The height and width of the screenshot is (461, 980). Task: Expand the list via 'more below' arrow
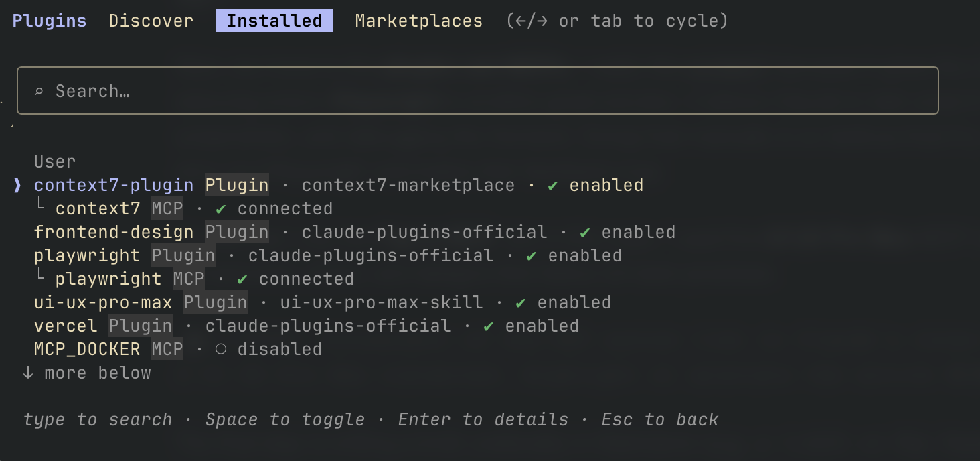click(x=28, y=373)
